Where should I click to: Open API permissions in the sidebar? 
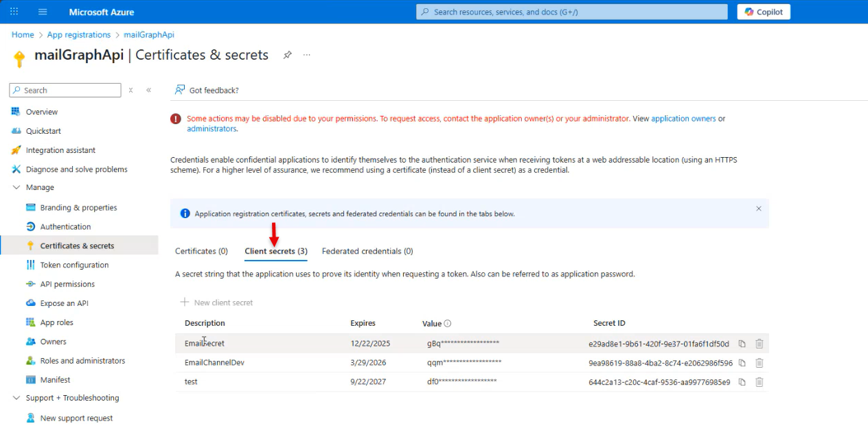click(67, 284)
